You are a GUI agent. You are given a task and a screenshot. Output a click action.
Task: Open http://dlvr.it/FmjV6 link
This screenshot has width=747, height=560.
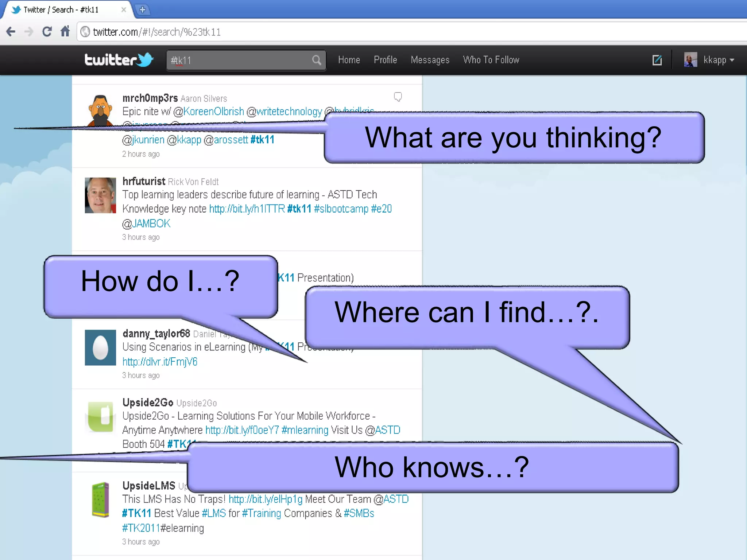pos(160,362)
